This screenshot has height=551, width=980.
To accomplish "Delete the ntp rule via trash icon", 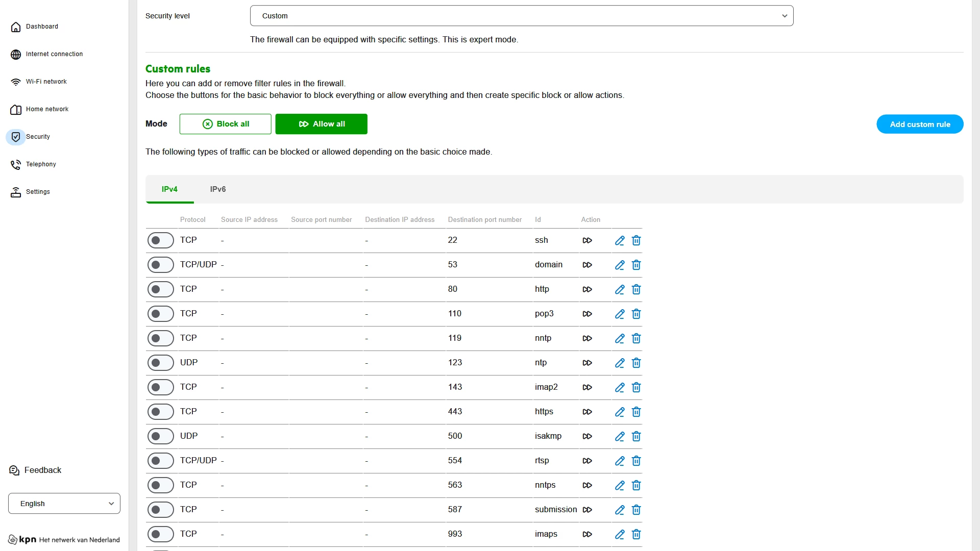I will coord(636,363).
